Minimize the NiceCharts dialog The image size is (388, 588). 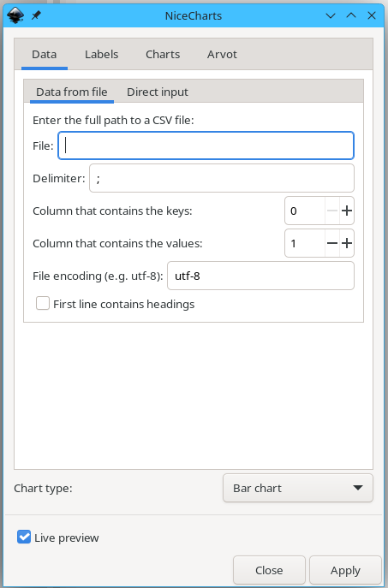point(331,15)
